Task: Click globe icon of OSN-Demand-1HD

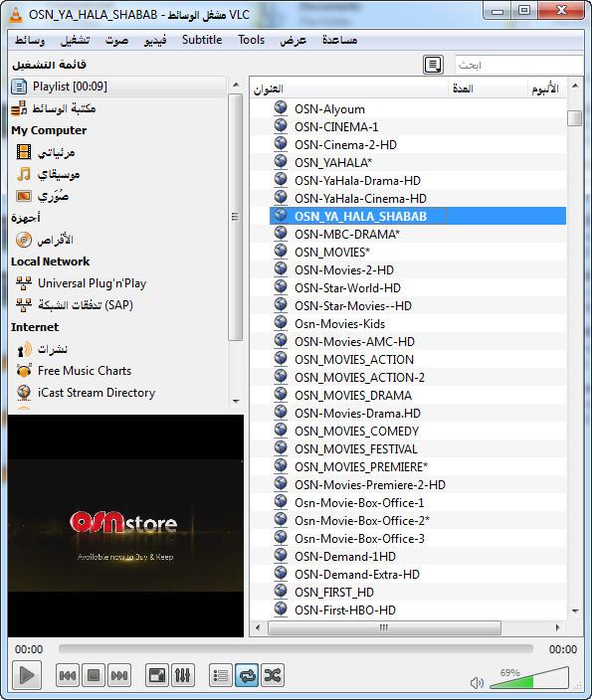Action: point(281,555)
